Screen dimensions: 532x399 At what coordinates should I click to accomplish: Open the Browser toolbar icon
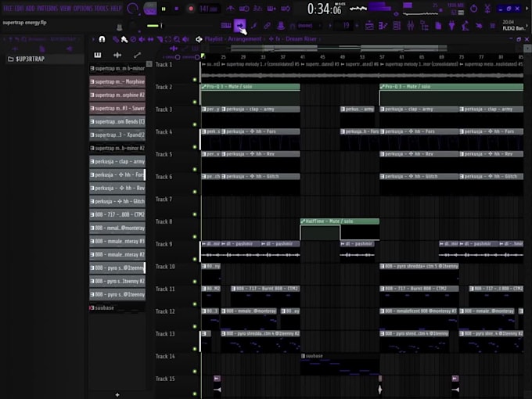pos(424,26)
